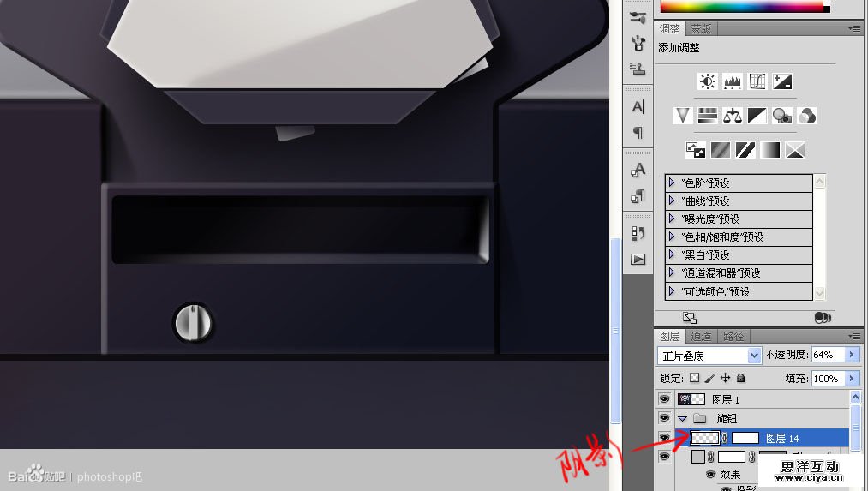Screen dimensions: 868x491
Task: Select the 图层 14 layer thumbnail
Action: click(x=704, y=438)
